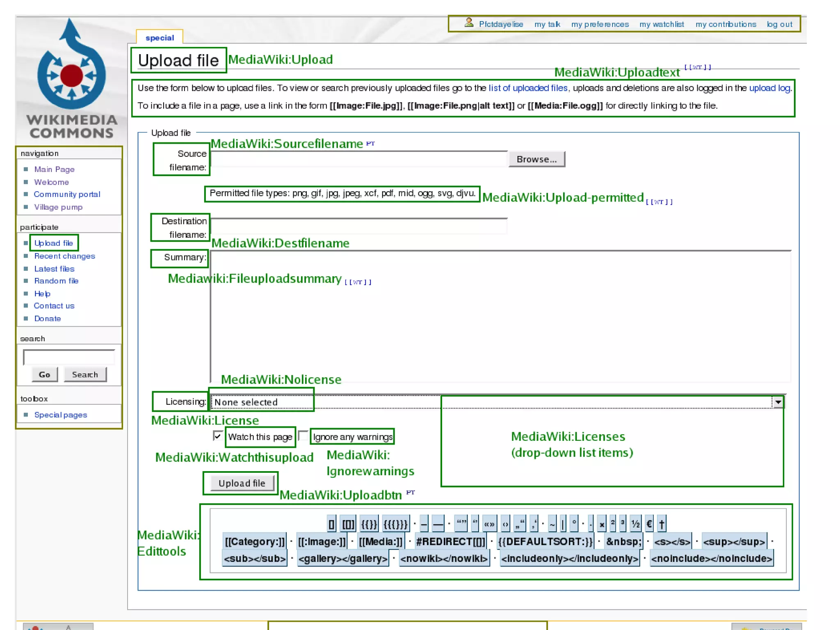Viewport: 840px width, 630px height.
Task: Click the Destination filename input field
Action: coord(359,226)
